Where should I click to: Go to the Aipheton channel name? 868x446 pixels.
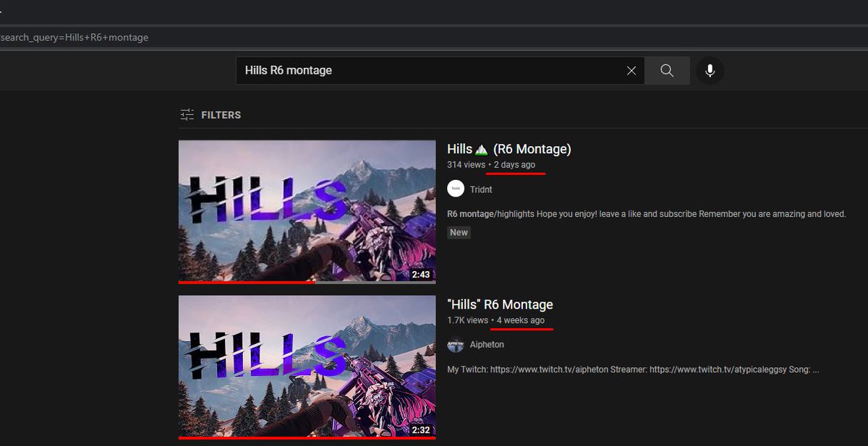point(487,345)
